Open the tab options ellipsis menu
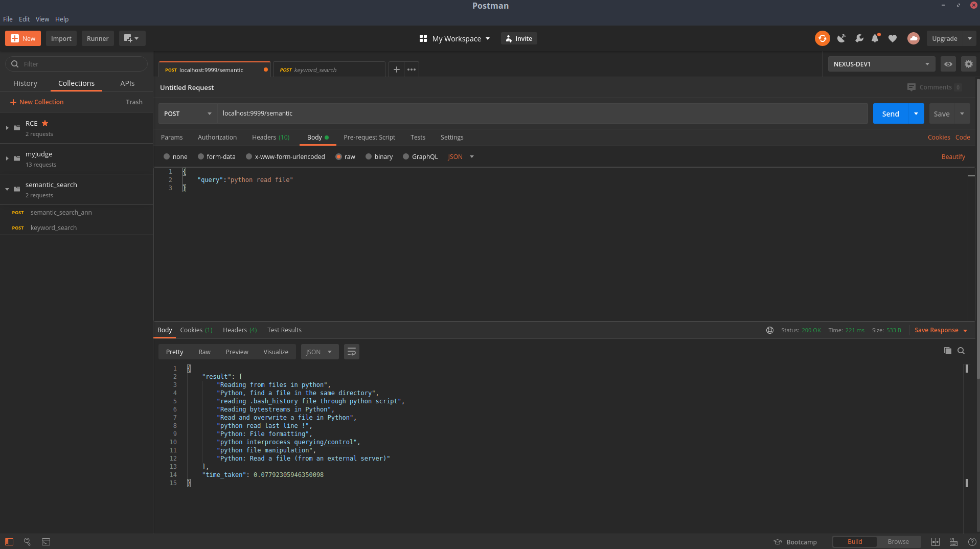This screenshot has width=980, height=549. tap(412, 70)
